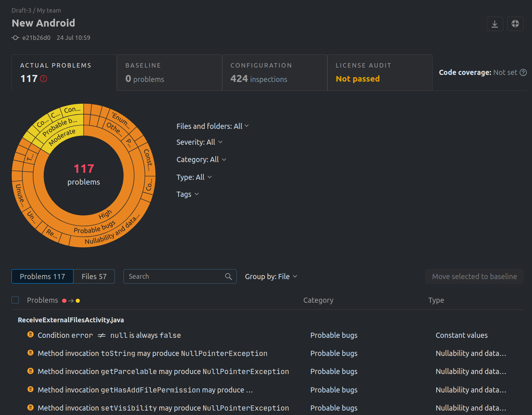Screen dimensions: 532x415
Task: Expand the Tags filter
Action: tap(187, 194)
